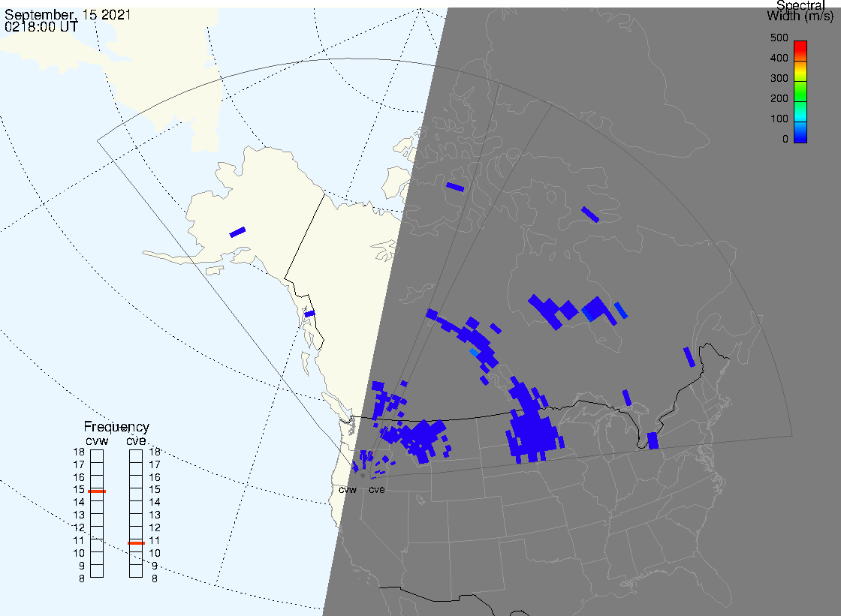Click the '8' label right of cve scale
Screen dimensions: 841x616
(155, 578)
